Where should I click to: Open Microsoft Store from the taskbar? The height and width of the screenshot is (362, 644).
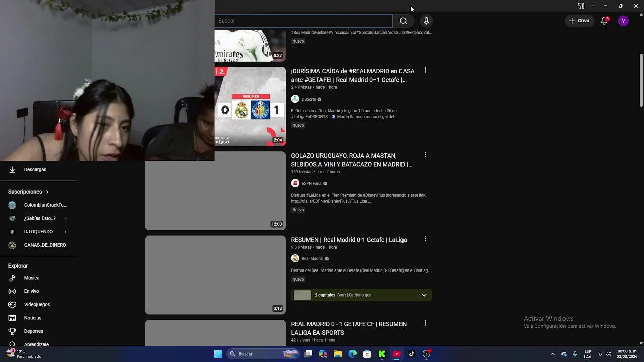coord(367,354)
